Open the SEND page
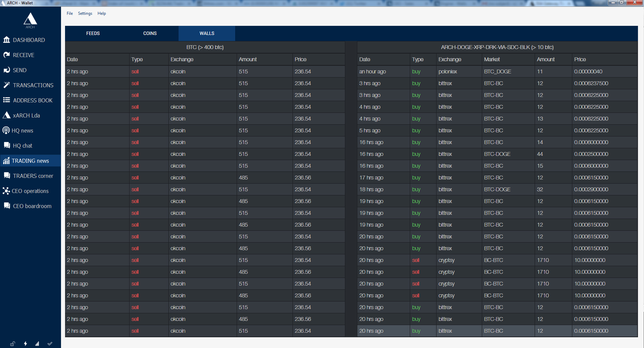644x348 pixels. coord(20,70)
